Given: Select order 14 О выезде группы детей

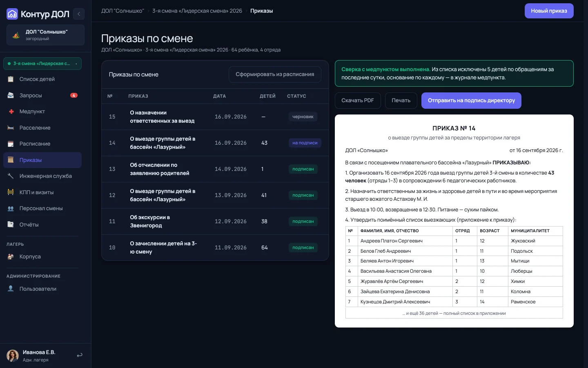Looking at the screenshot, I should [215, 143].
